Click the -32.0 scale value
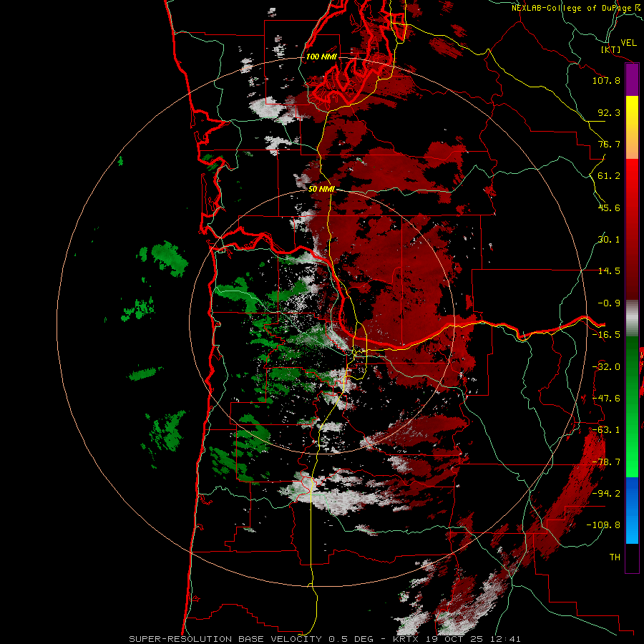 coord(606,367)
